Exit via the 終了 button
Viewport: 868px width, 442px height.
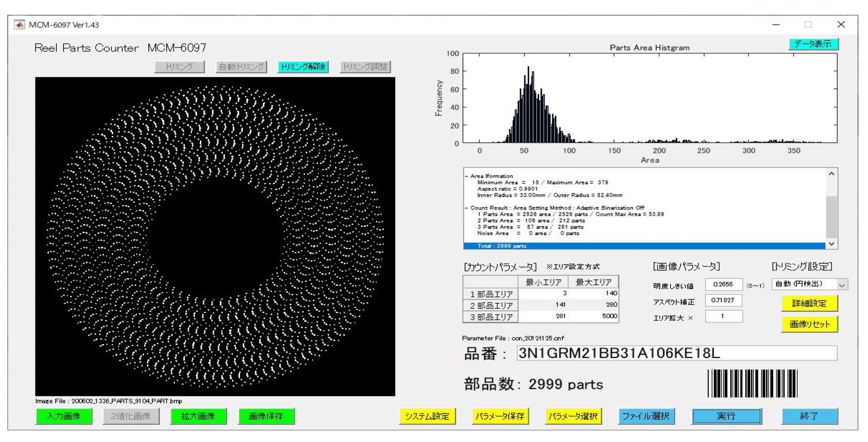[809, 416]
